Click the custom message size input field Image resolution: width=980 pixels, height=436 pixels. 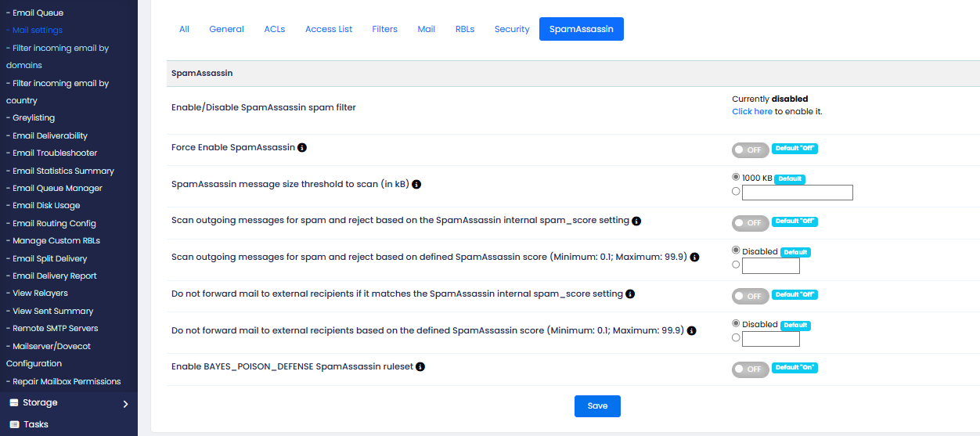797,193
